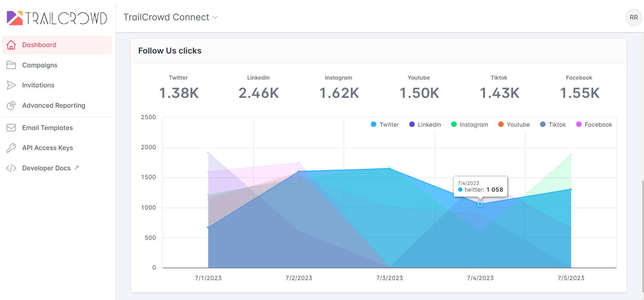Toggle Instagram series in chart legend

pos(469,125)
